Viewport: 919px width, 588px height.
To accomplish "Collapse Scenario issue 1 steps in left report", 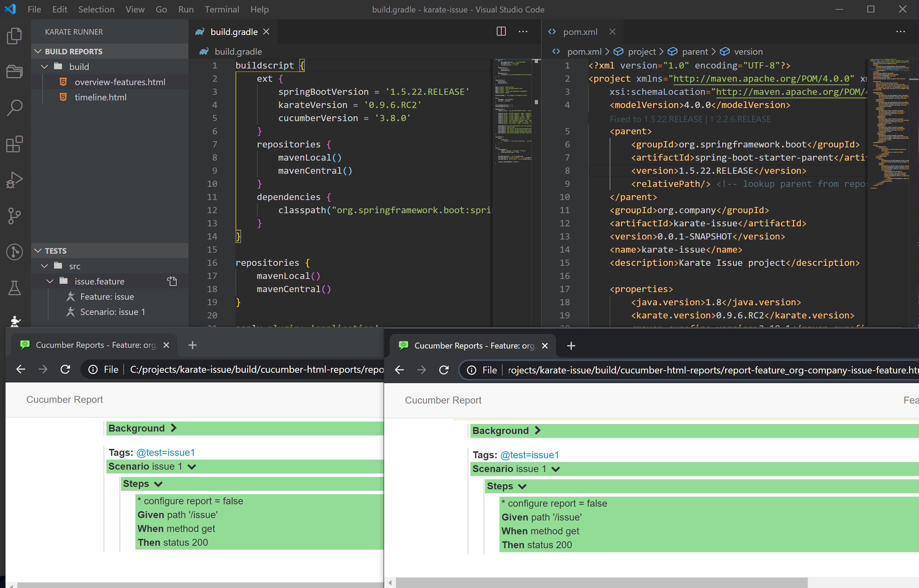I will click(193, 466).
